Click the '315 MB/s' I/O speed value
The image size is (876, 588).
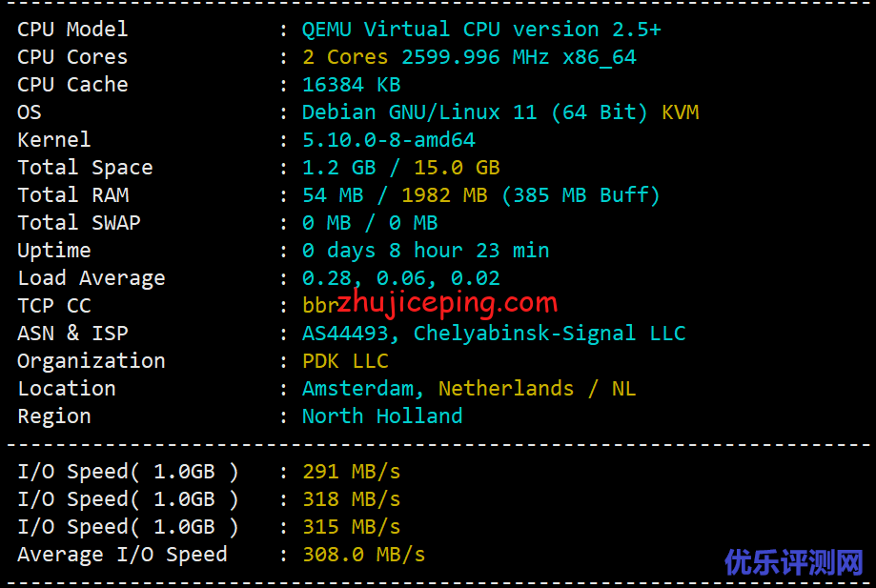coord(352,527)
